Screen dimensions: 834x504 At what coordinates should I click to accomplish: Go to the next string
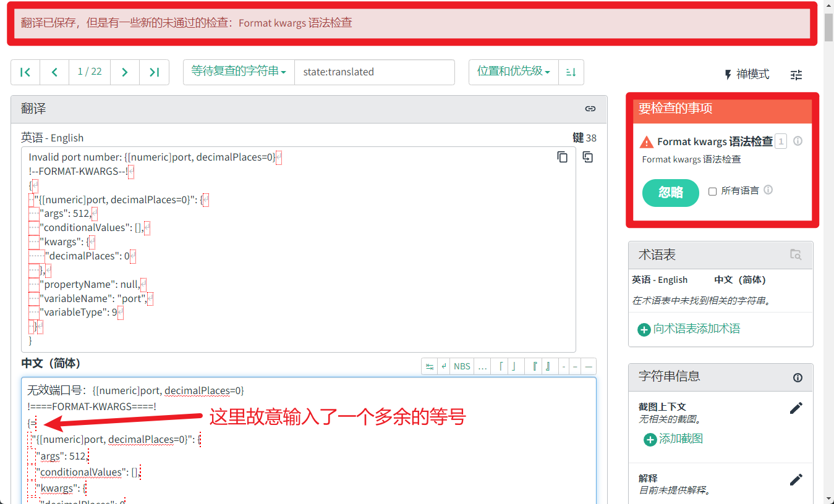[125, 72]
